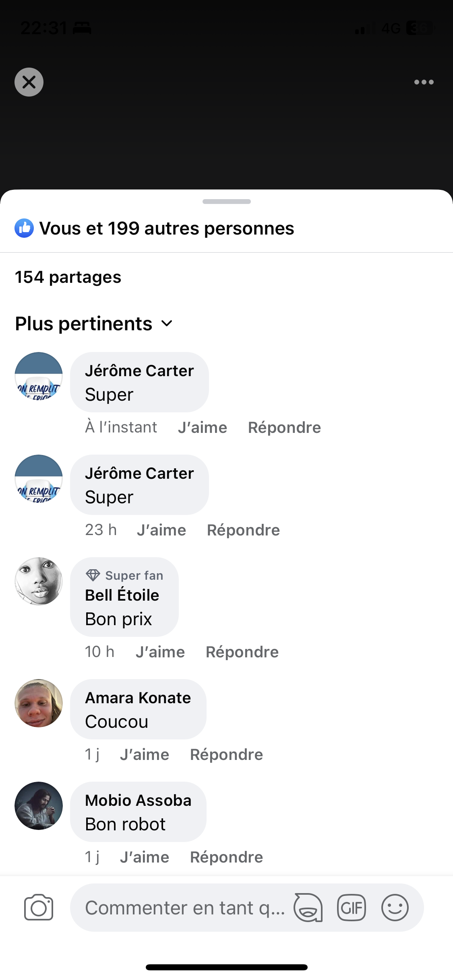The height and width of the screenshot is (980, 453).
Task: Open Amara Konate's profile name
Action: 138,698
